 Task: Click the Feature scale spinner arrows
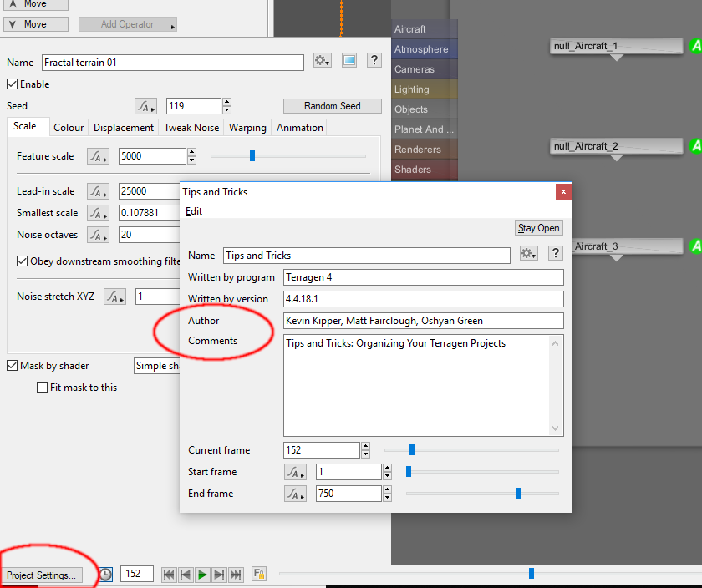pyautogui.click(x=192, y=156)
